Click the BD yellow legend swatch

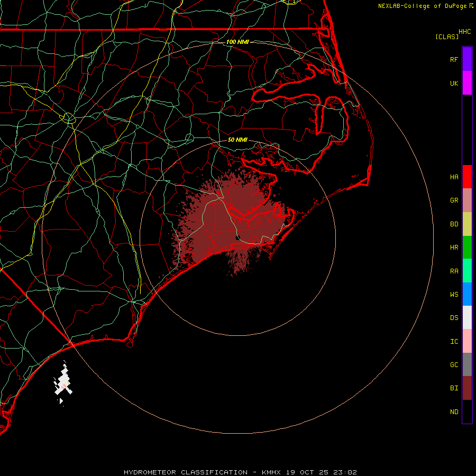[x=467, y=224]
